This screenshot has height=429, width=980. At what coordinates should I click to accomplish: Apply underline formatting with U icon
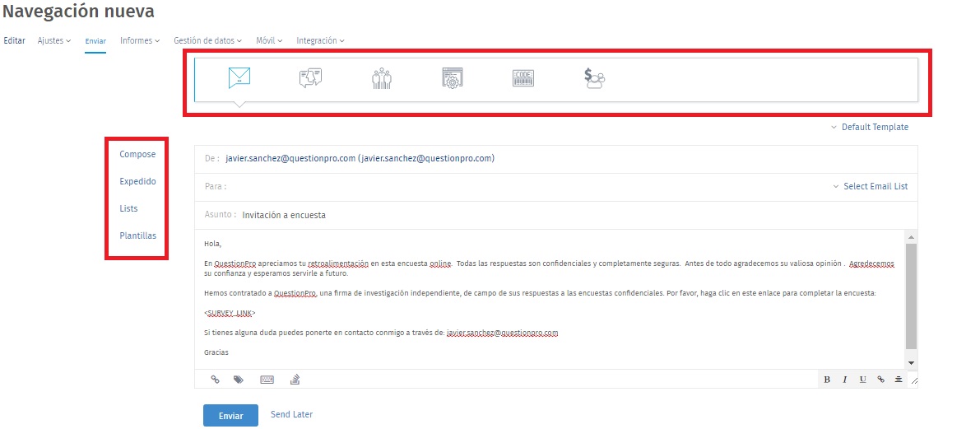(x=862, y=380)
